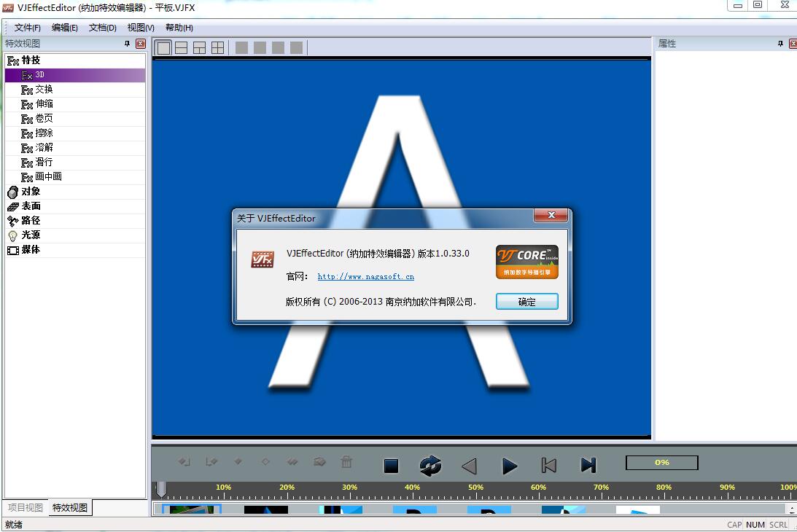Viewport: 797px width, 532px height.
Task: Click the 属性 panel title
Action: point(667,44)
